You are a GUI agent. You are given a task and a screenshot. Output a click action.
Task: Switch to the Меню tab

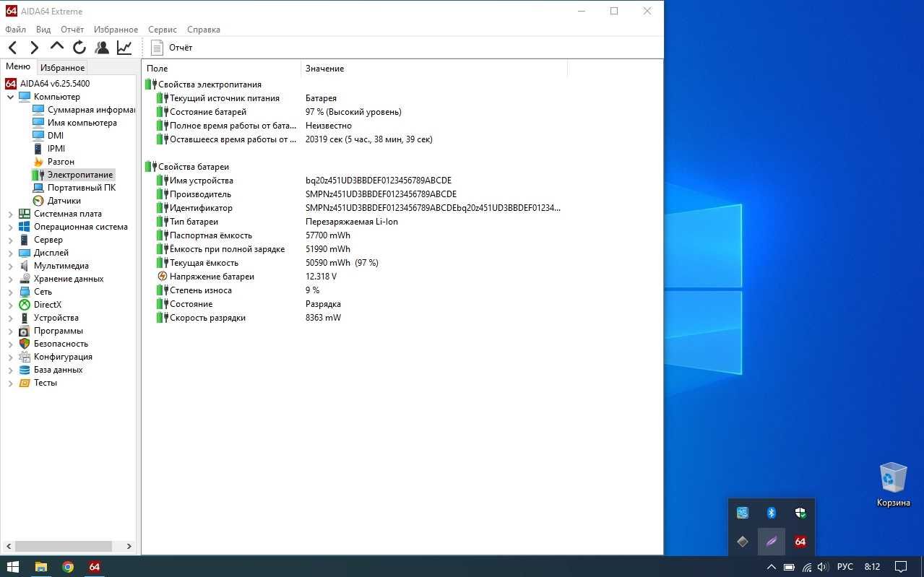click(18, 66)
